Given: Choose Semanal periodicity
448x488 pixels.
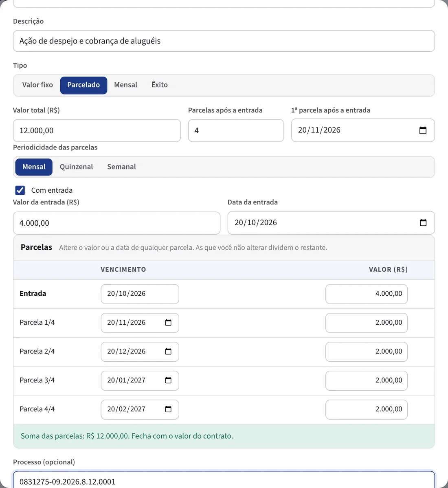Looking at the screenshot, I should [x=122, y=167].
